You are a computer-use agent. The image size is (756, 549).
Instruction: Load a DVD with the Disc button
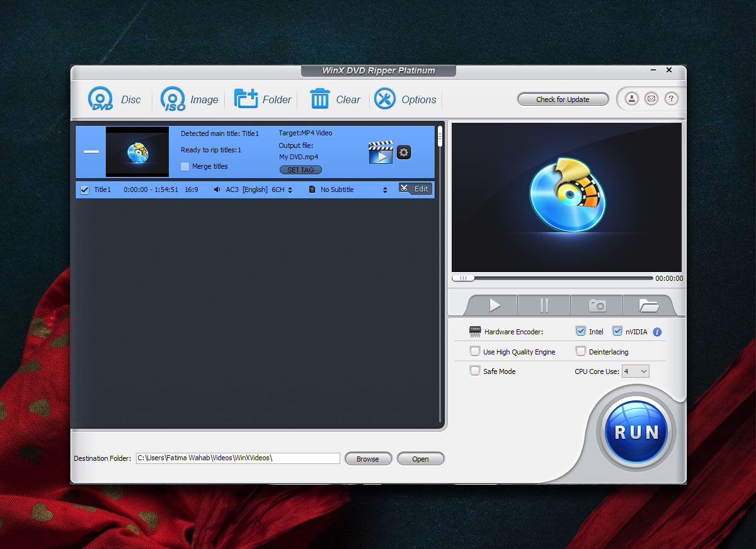coord(114,99)
